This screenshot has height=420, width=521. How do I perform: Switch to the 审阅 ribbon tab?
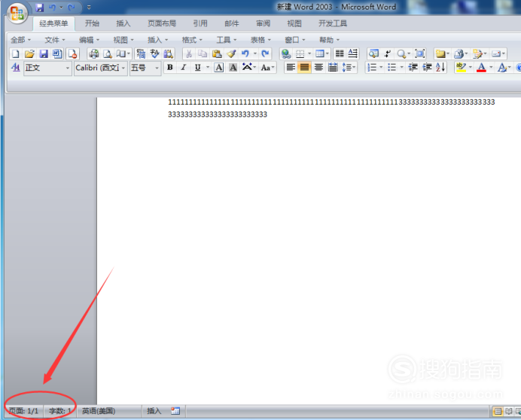pyautogui.click(x=263, y=23)
